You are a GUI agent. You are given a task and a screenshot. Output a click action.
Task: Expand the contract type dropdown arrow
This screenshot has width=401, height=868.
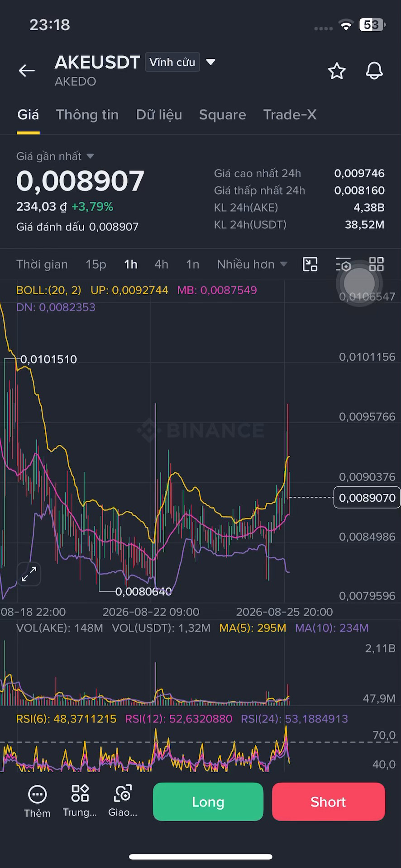[210, 62]
